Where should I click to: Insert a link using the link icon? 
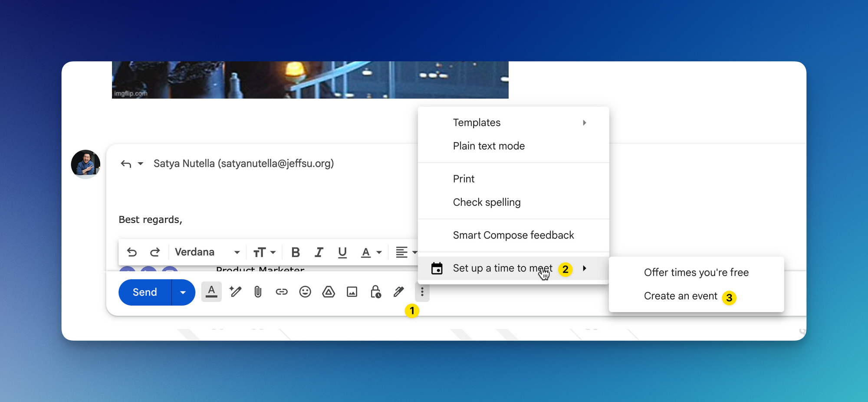pyautogui.click(x=282, y=292)
